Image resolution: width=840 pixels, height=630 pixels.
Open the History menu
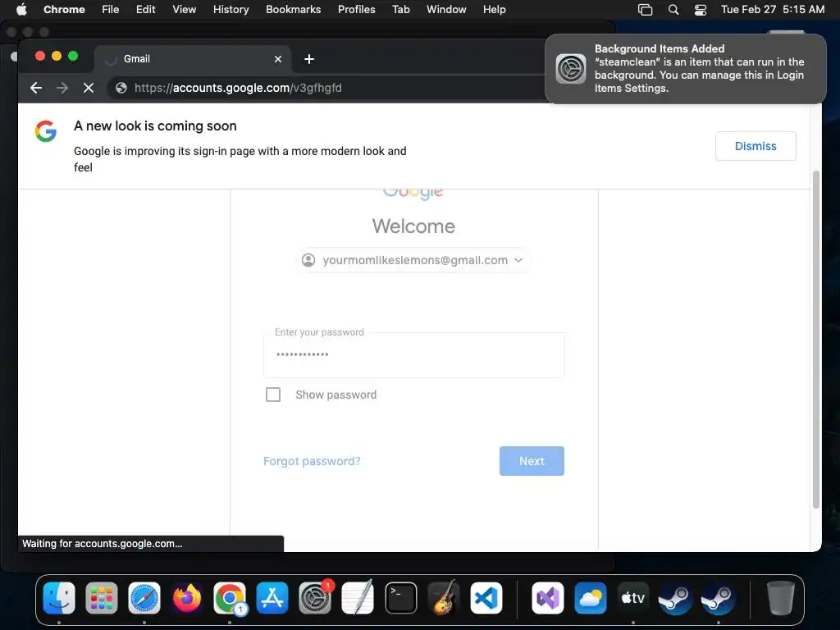231,9
